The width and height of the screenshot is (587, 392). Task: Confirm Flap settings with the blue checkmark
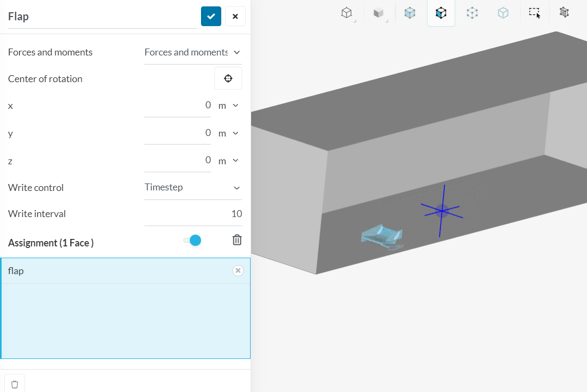tap(211, 17)
